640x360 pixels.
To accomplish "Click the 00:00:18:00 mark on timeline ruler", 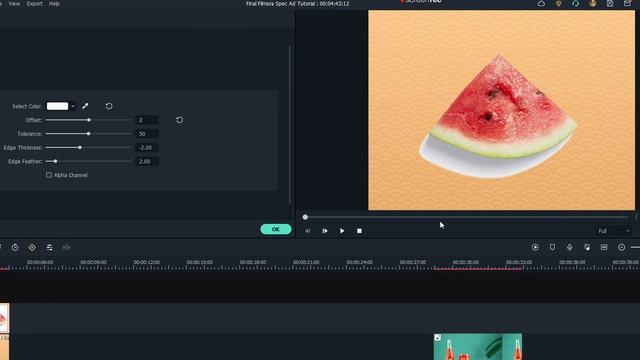I will 253,262.
